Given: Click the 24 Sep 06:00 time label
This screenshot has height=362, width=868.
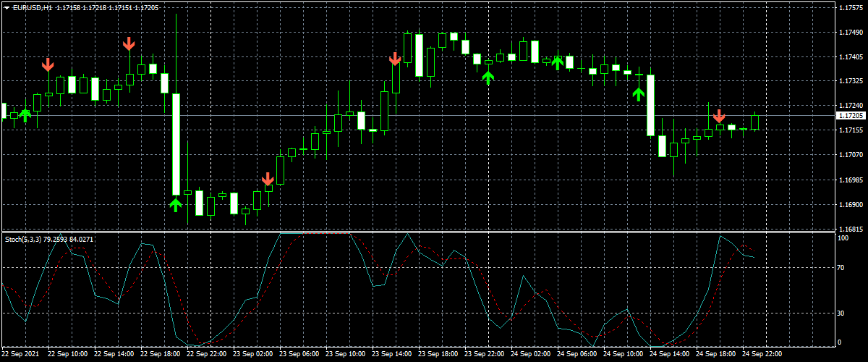Looking at the screenshot, I should point(576,355).
